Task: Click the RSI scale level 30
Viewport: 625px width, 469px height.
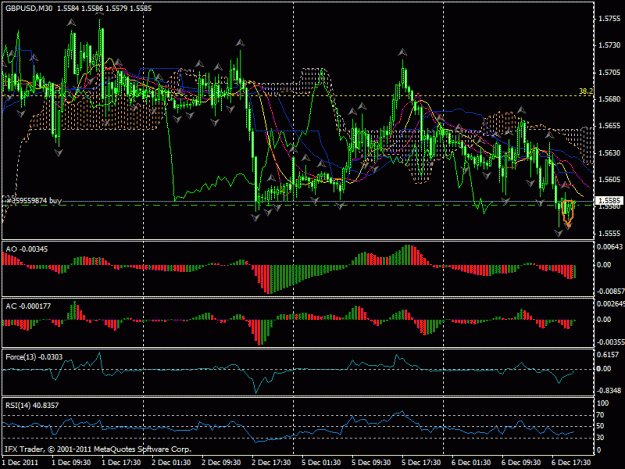Action: (600, 438)
